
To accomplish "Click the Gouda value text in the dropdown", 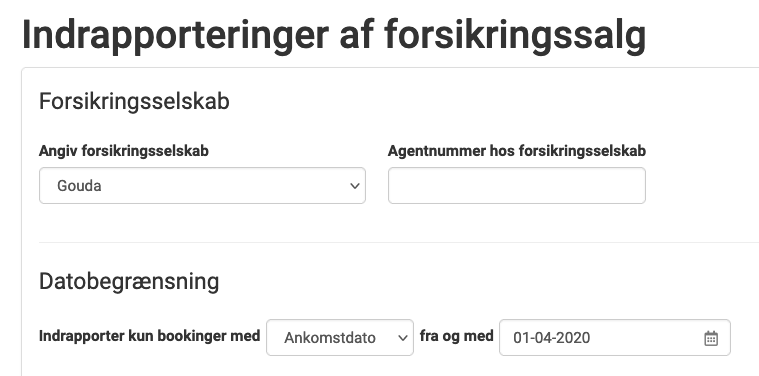I will [79, 186].
